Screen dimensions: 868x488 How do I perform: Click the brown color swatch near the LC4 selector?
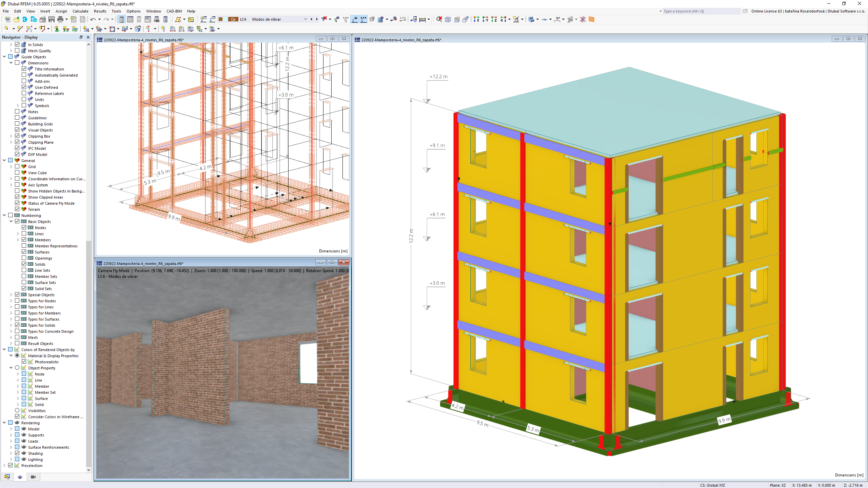pos(221,19)
